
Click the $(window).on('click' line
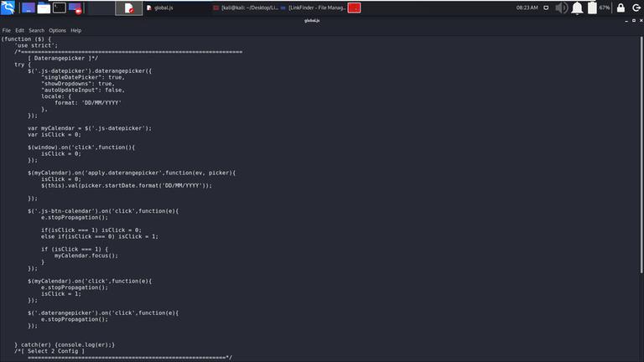coord(81,147)
